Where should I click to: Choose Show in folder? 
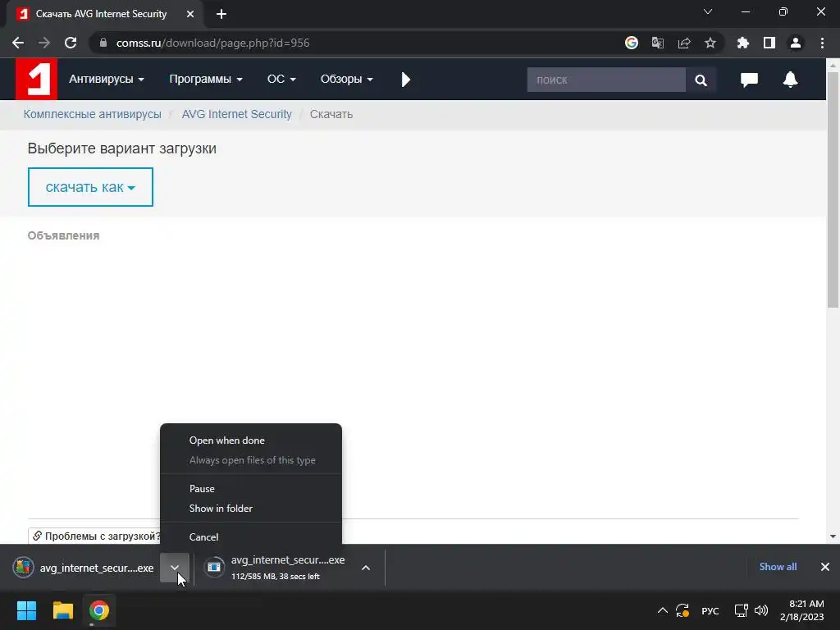251,509
